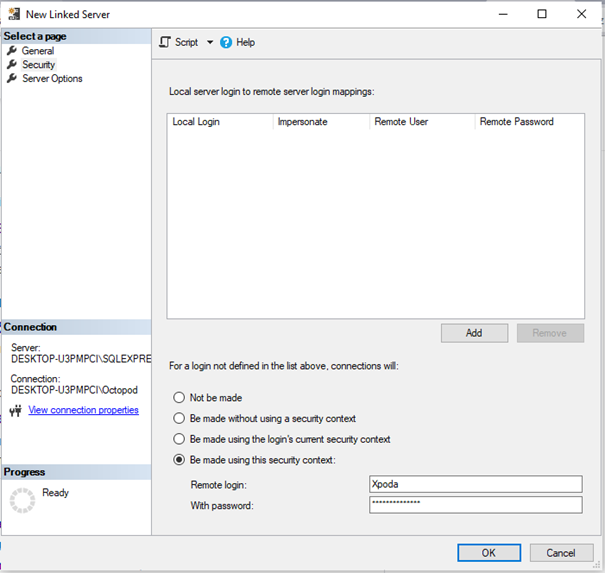605x573 pixels.
Task: Click the Ready status text
Action: [x=56, y=492]
